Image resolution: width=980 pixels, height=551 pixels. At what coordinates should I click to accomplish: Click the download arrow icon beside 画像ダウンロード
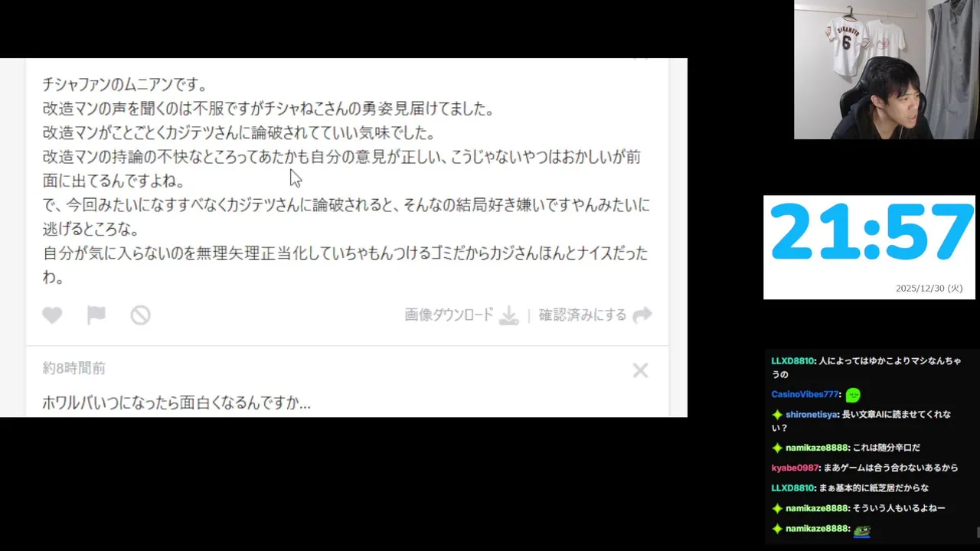coord(508,315)
